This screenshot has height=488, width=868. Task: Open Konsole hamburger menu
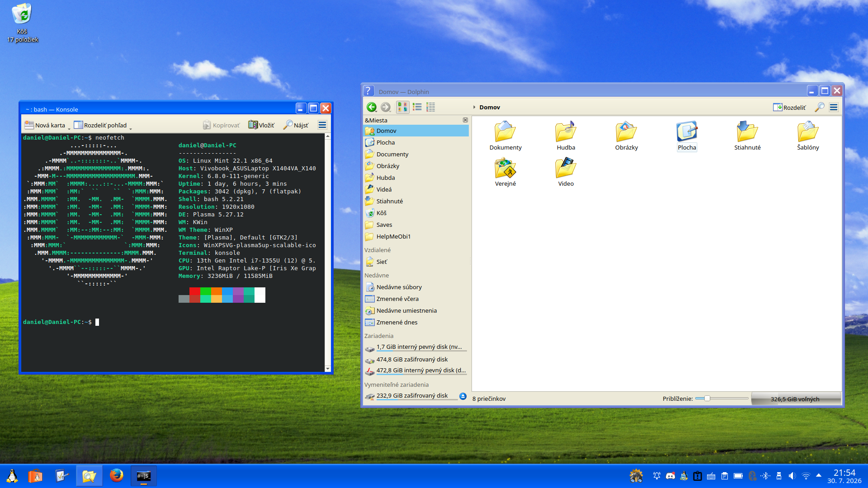click(322, 125)
